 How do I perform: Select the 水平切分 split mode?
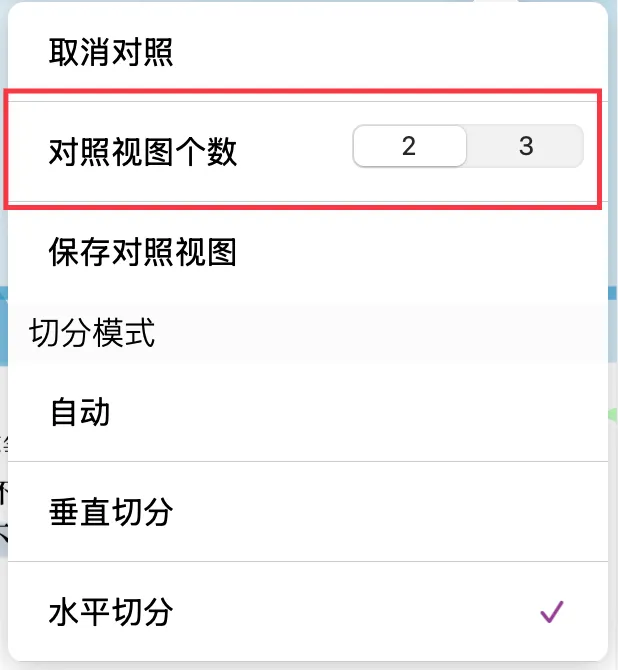tap(308, 612)
